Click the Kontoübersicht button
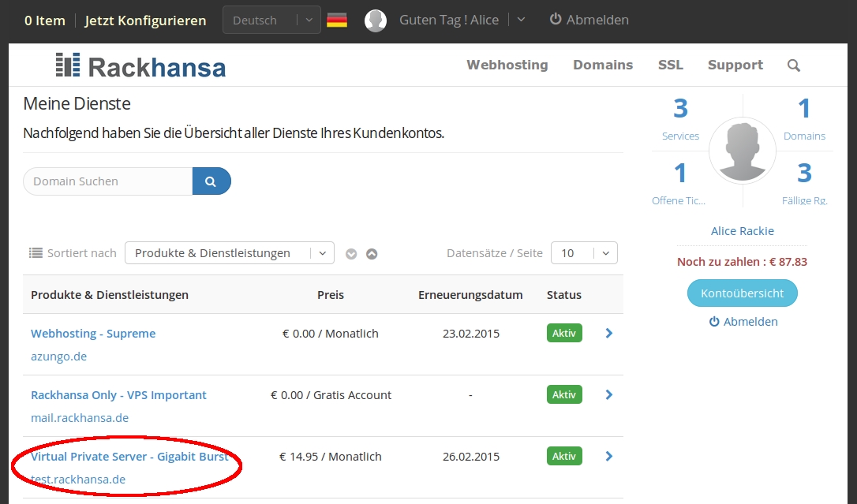857x504 pixels. click(743, 293)
